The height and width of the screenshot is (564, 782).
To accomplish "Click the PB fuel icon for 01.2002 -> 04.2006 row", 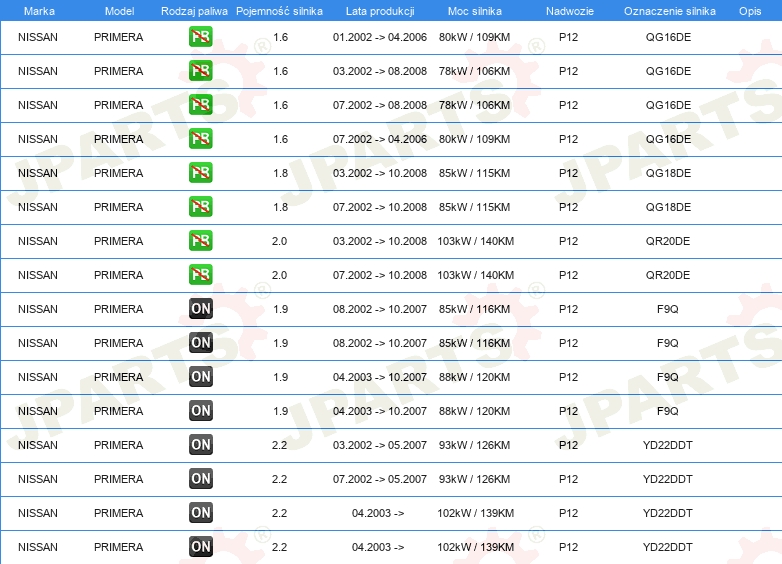I will point(201,38).
